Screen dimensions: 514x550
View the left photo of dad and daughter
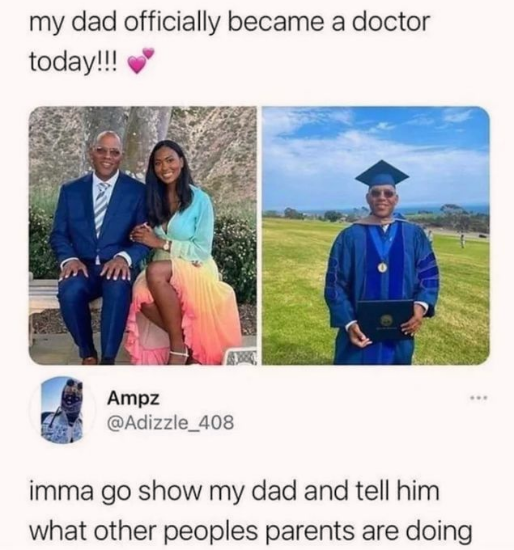(142, 236)
